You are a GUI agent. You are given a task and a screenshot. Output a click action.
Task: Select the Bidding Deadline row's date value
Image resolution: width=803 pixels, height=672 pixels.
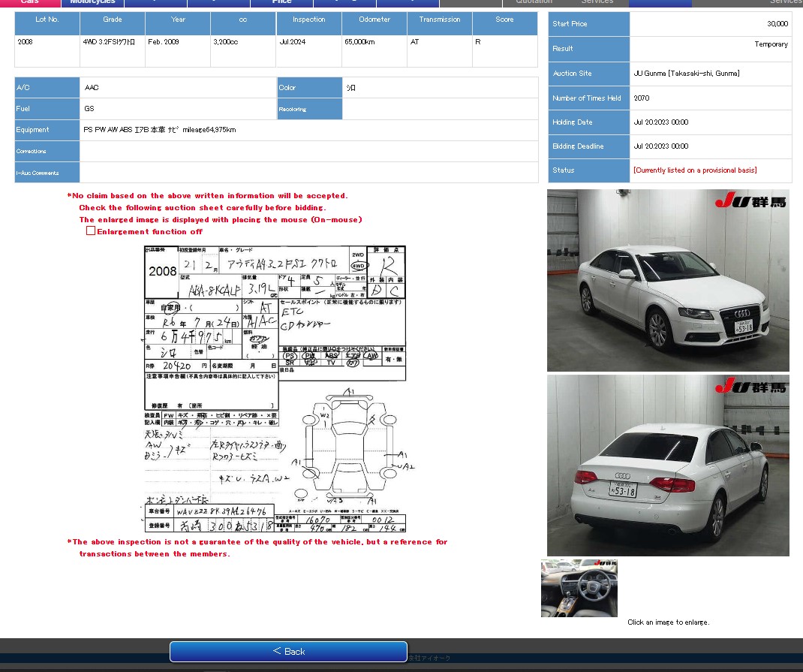(x=660, y=146)
